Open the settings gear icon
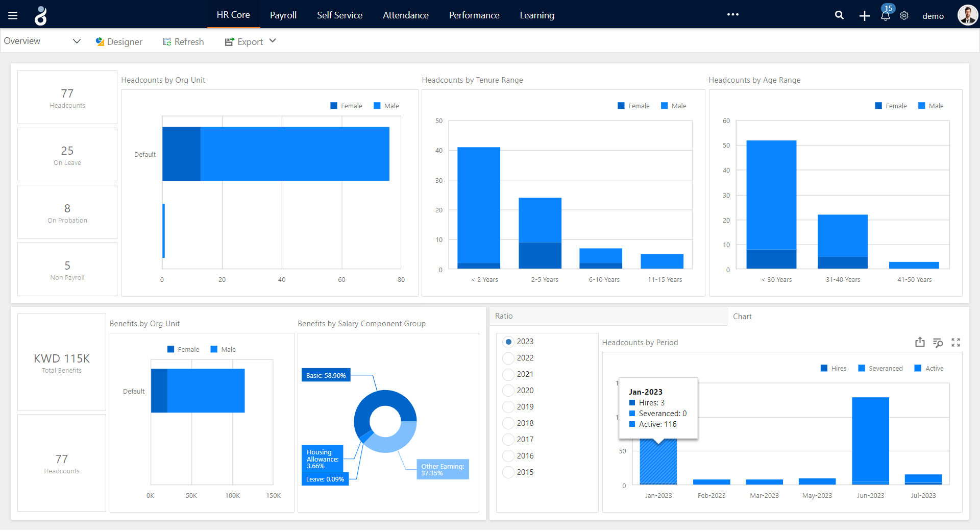The height and width of the screenshot is (531, 980). click(x=904, y=16)
